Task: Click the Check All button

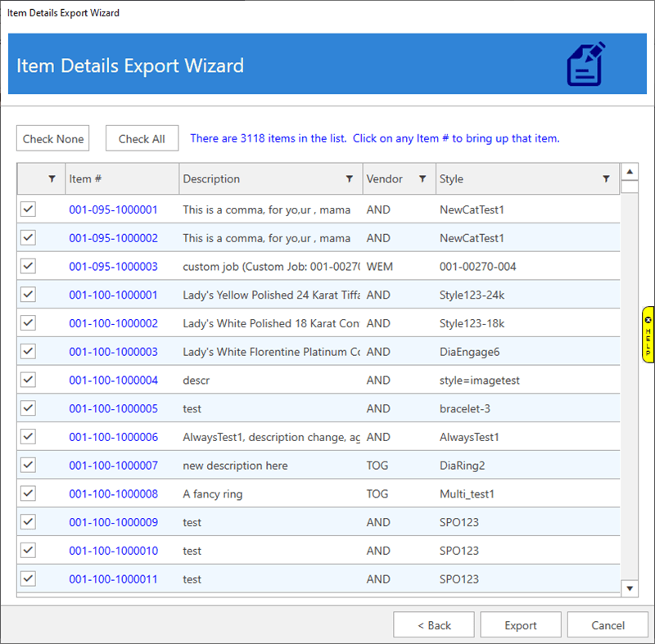Action: tap(142, 138)
